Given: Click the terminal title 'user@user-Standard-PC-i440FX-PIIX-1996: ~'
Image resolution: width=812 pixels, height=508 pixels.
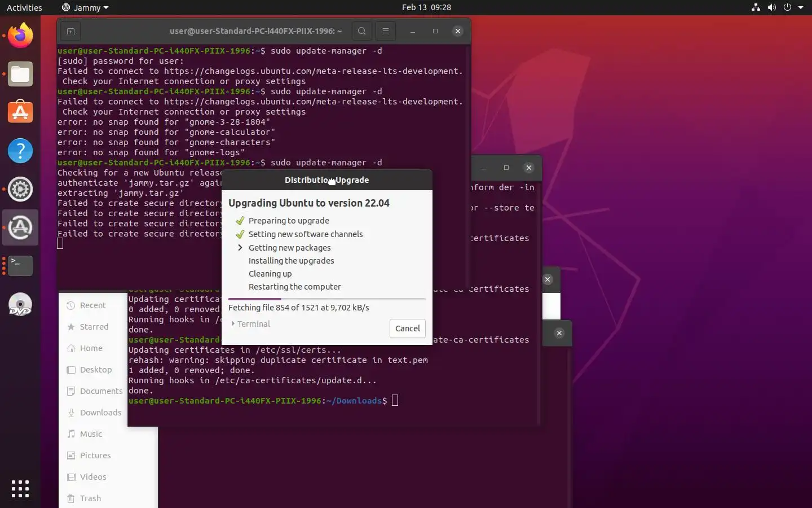Looking at the screenshot, I should (x=256, y=31).
